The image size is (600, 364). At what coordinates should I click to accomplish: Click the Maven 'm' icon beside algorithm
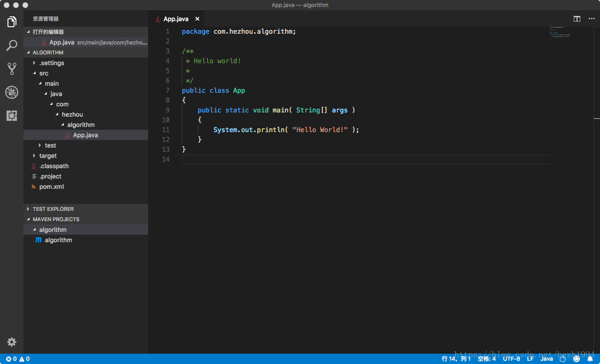click(x=38, y=240)
